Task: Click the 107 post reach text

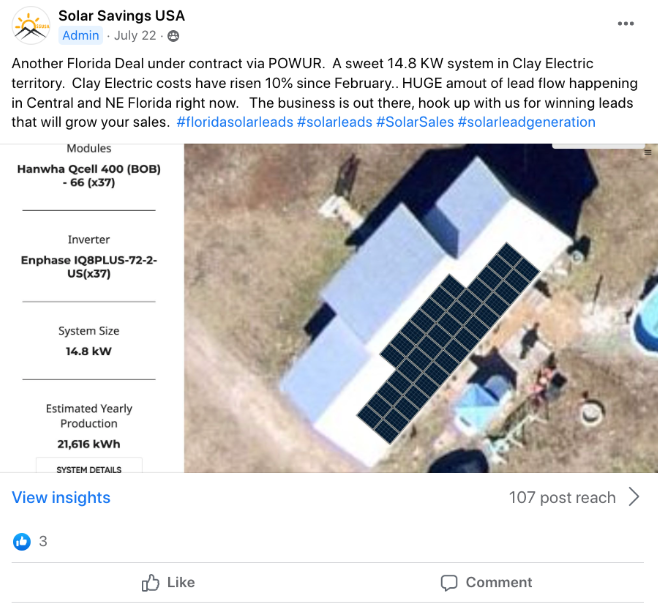Action: coord(562,497)
